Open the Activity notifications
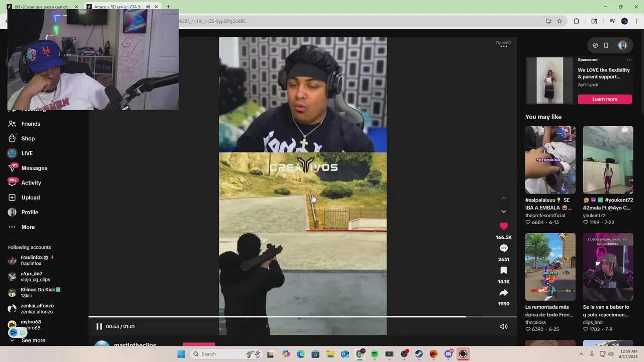 click(24, 183)
